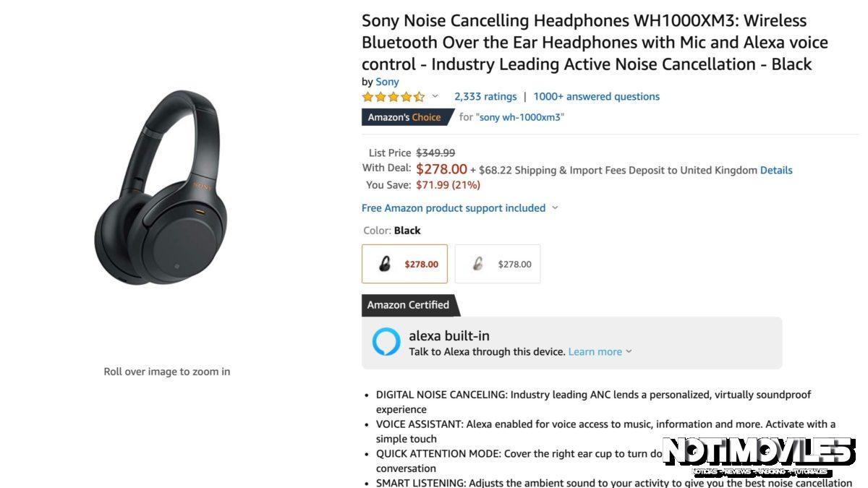Image resolution: width=868 pixels, height=488 pixels.
Task: Open 1000+ answered questions
Action: [596, 95]
